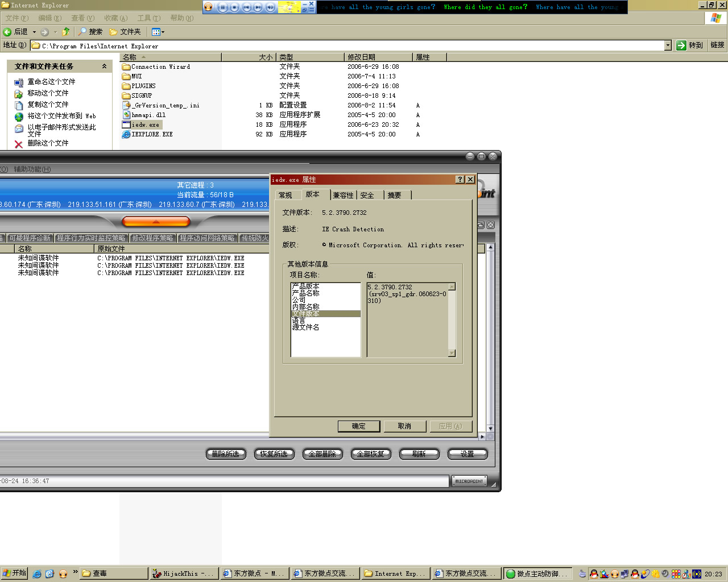
Task: Select 产品名称 in the item name list
Action: click(x=306, y=293)
